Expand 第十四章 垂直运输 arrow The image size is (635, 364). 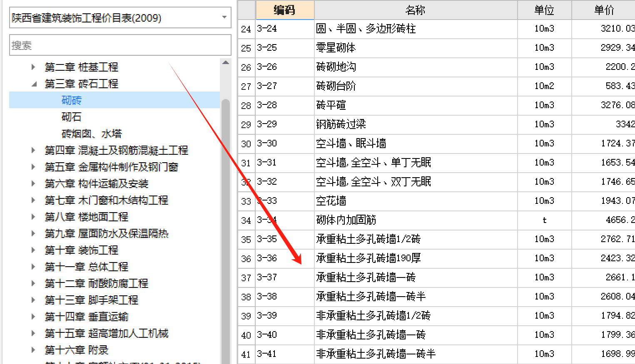[x=33, y=317]
